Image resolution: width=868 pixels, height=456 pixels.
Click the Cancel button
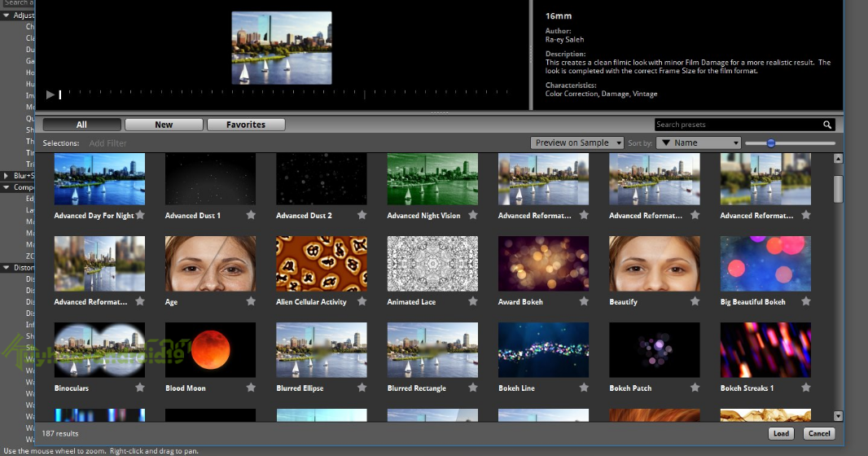click(819, 433)
